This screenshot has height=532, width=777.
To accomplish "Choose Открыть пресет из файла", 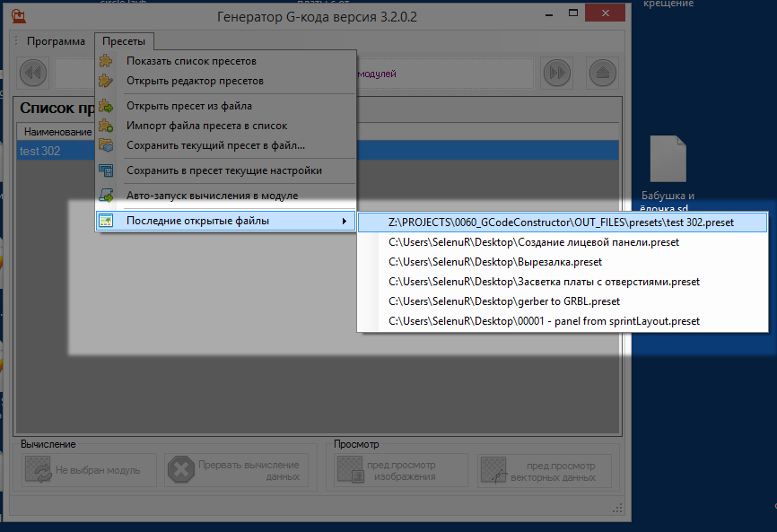I will (x=225, y=106).
